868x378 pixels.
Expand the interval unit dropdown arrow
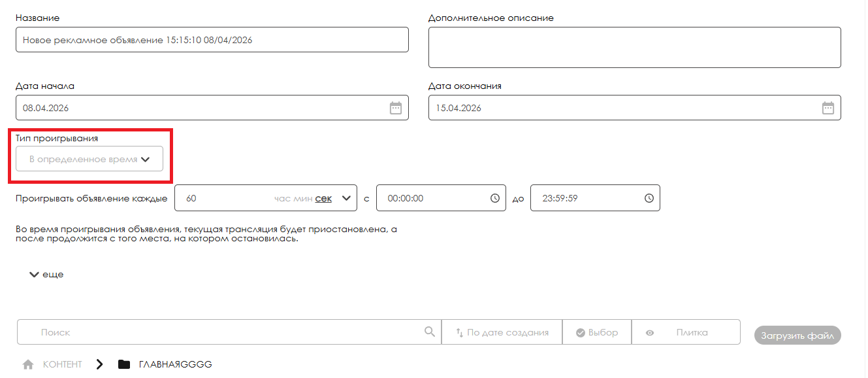pyautogui.click(x=347, y=198)
